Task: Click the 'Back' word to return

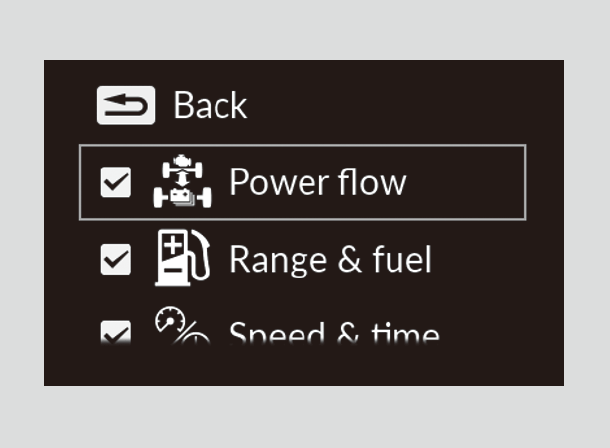Action: point(210,106)
